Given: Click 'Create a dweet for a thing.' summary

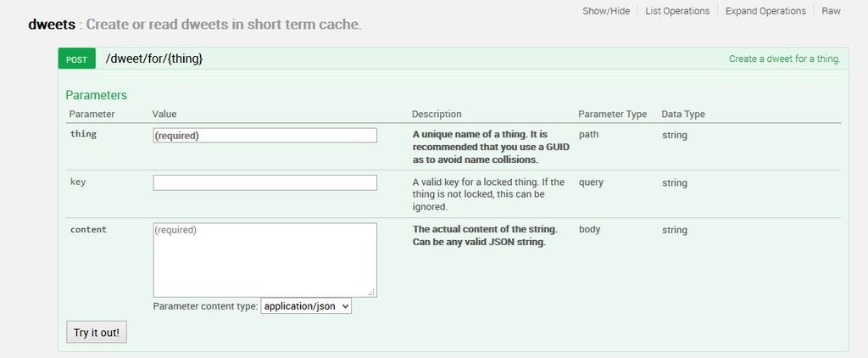Looking at the screenshot, I should tap(784, 59).
